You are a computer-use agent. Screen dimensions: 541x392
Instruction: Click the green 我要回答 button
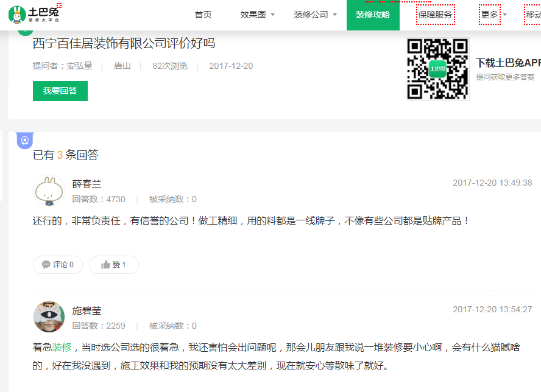click(x=60, y=91)
